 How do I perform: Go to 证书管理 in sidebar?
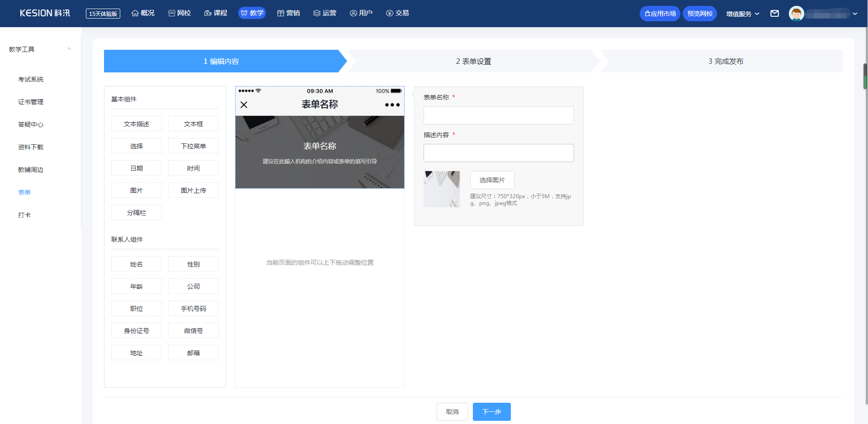point(31,102)
